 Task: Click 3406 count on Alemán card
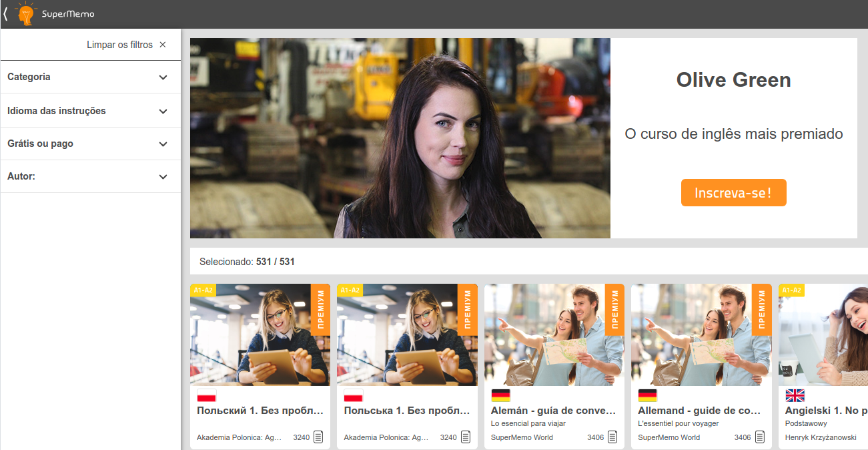point(596,438)
